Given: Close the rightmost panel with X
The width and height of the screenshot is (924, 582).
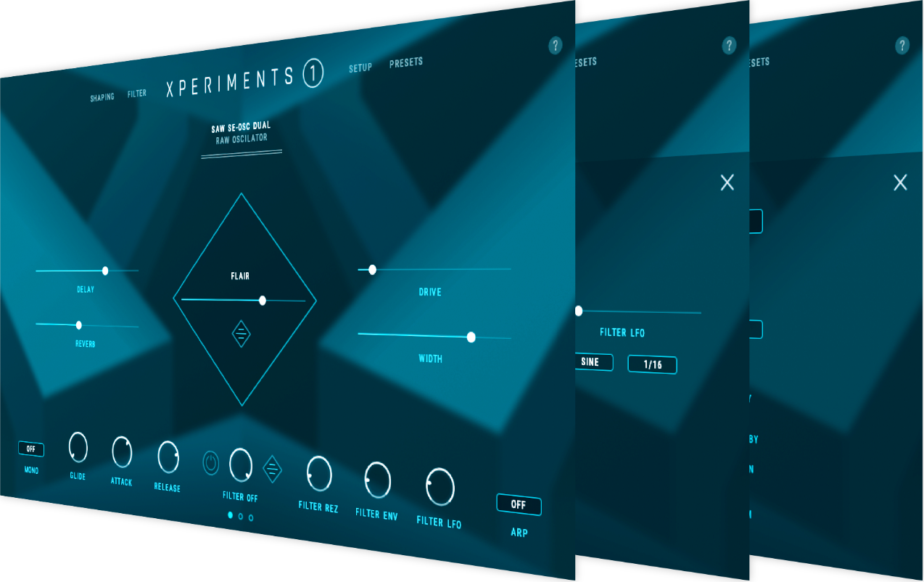Looking at the screenshot, I should pyautogui.click(x=900, y=182).
